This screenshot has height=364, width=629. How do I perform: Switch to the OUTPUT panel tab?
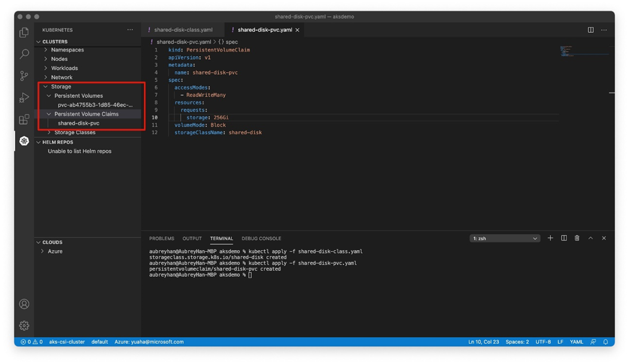click(x=192, y=238)
